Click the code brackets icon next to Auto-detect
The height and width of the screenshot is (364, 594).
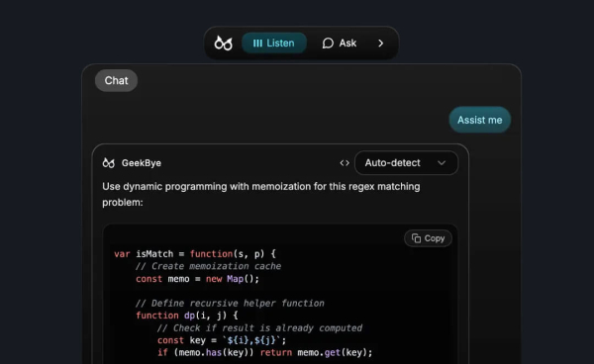[x=345, y=163]
